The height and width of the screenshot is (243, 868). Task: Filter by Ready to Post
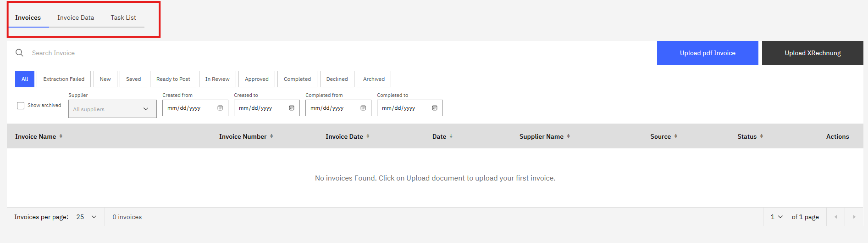[173, 79]
